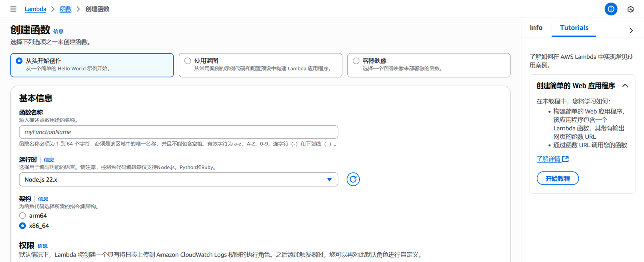Click the 创建函数 breadcrumb text

(97, 9)
